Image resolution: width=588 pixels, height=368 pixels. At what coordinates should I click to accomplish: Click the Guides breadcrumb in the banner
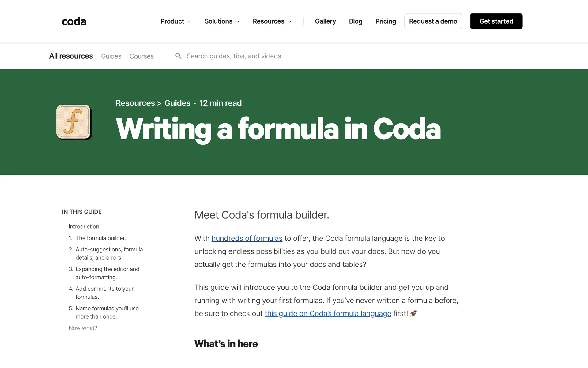(x=177, y=103)
